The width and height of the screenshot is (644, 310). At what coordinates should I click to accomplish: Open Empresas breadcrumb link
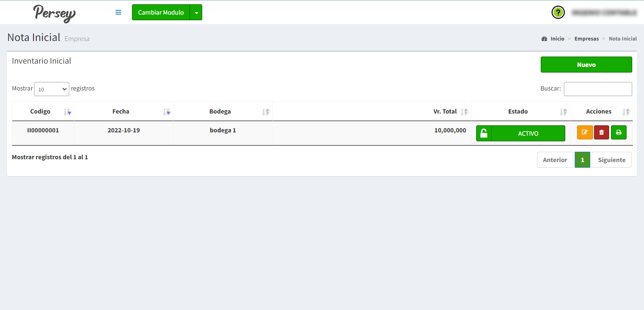click(x=586, y=39)
